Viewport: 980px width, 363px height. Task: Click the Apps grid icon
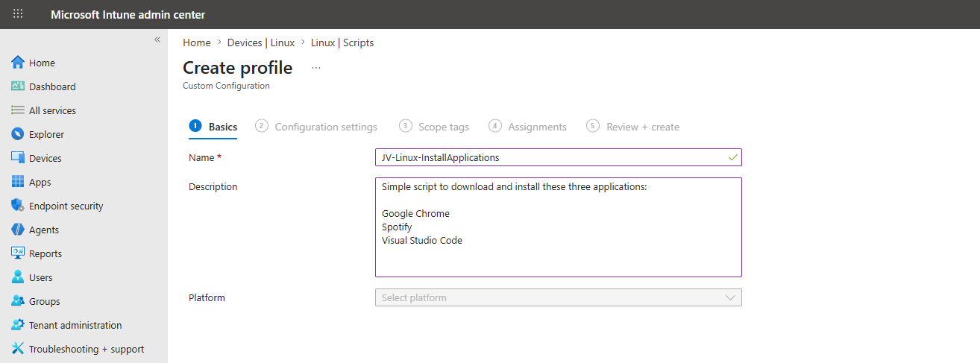pos(18,182)
